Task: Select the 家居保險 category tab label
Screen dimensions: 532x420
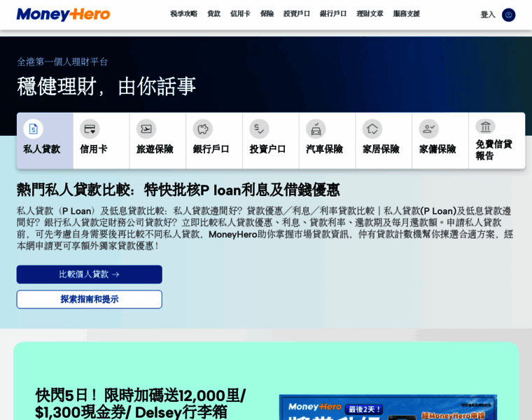Action: click(x=381, y=149)
